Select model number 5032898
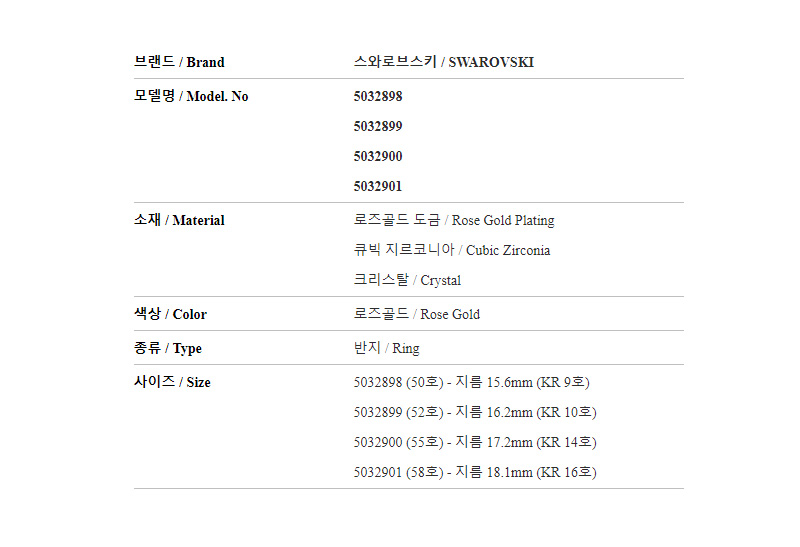The height and width of the screenshot is (547, 800). (378, 96)
